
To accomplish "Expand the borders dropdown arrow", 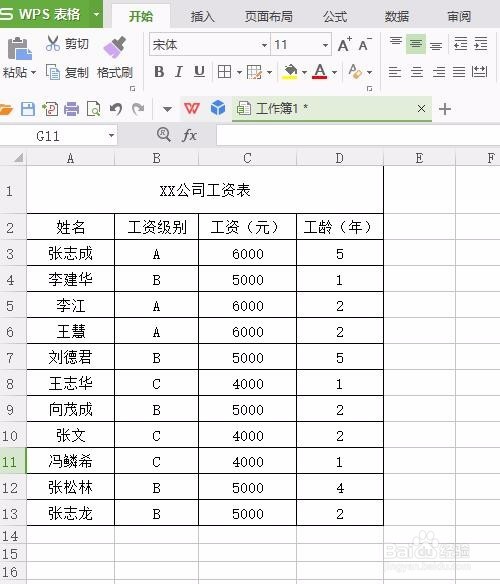I will point(239,72).
